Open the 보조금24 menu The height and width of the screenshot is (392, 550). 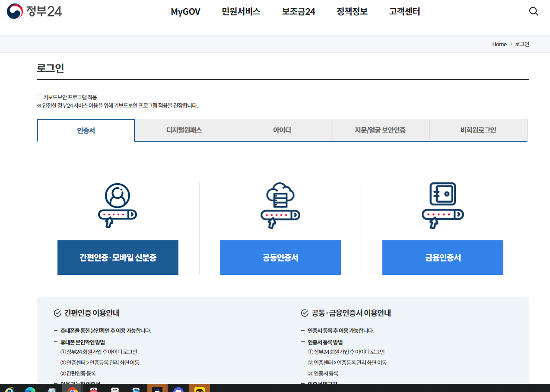click(x=299, y=12)
